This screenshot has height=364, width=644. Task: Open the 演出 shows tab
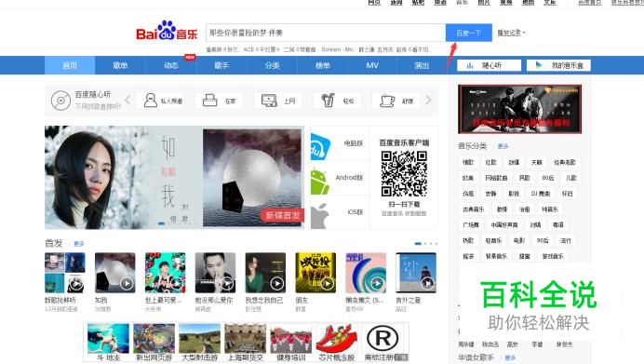[422, 65]
